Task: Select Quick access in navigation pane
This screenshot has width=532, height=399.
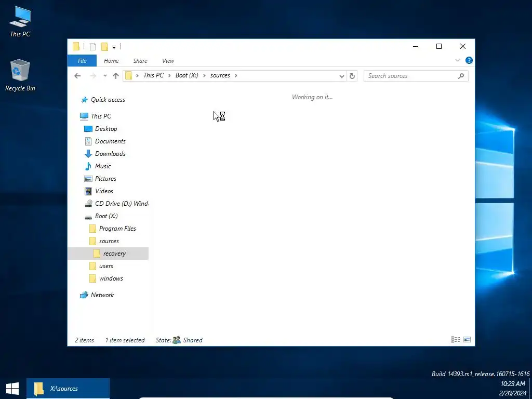Action: click(x=108, y=100)
